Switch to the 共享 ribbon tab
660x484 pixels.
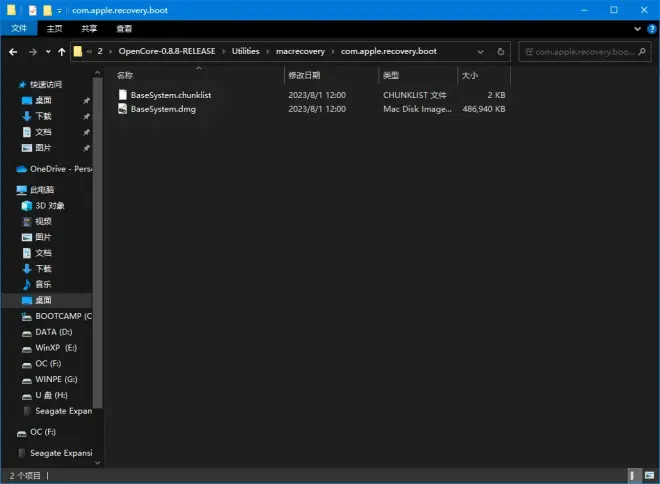(x=89, y=28)
